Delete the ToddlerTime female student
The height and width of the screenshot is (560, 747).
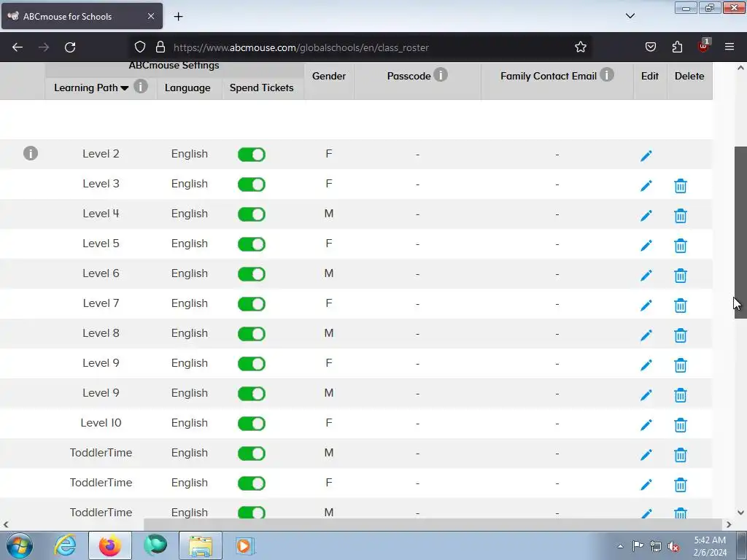(x=681, y=485)
